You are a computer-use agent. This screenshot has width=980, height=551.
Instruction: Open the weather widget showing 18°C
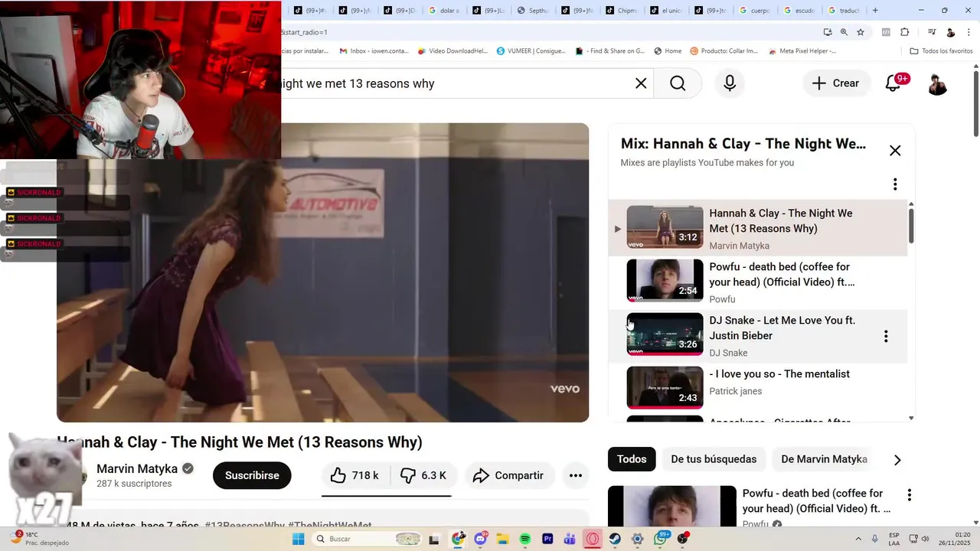point(40,539)
